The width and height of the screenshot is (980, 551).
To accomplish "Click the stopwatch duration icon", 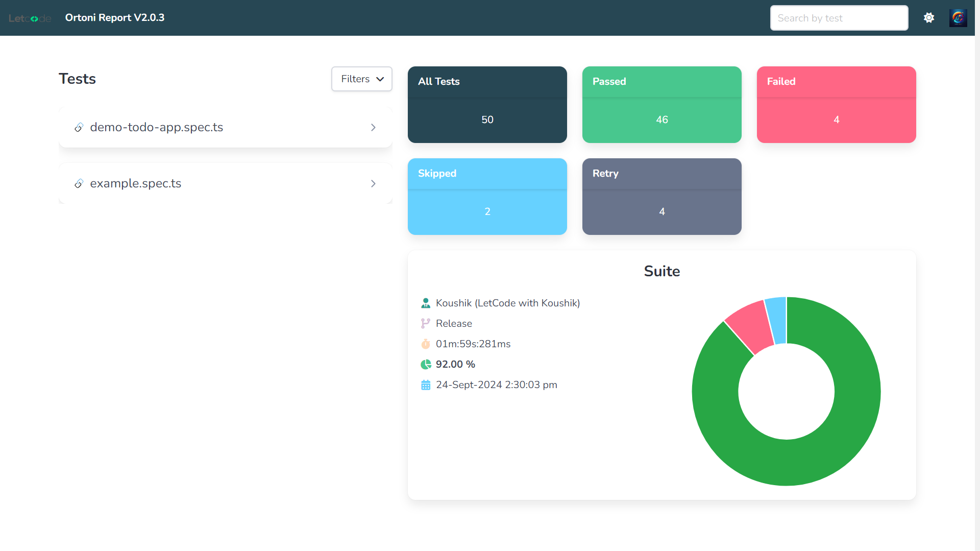I will (426, 344).
